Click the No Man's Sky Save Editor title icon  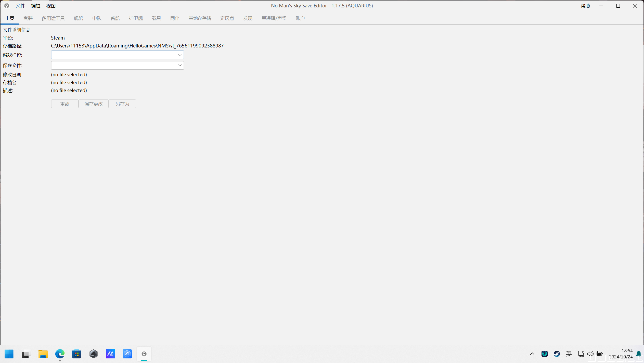pyautogui.click(x=7, y=6)
